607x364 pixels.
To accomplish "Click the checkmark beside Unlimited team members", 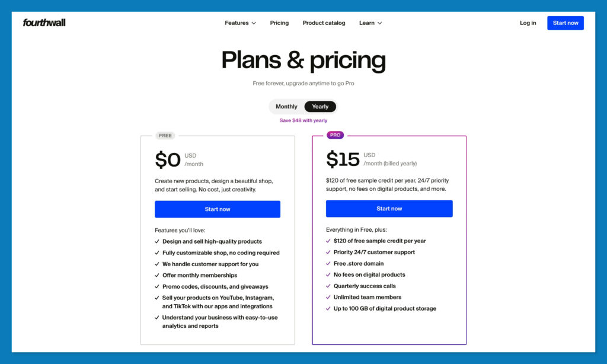I will pos(328,297).
